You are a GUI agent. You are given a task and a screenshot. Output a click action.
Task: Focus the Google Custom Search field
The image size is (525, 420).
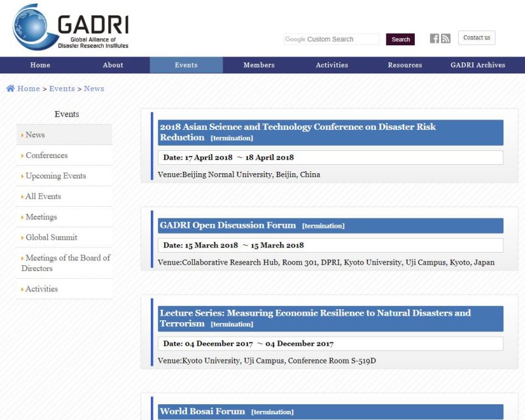pyautogui.click(x=331, y=39)
